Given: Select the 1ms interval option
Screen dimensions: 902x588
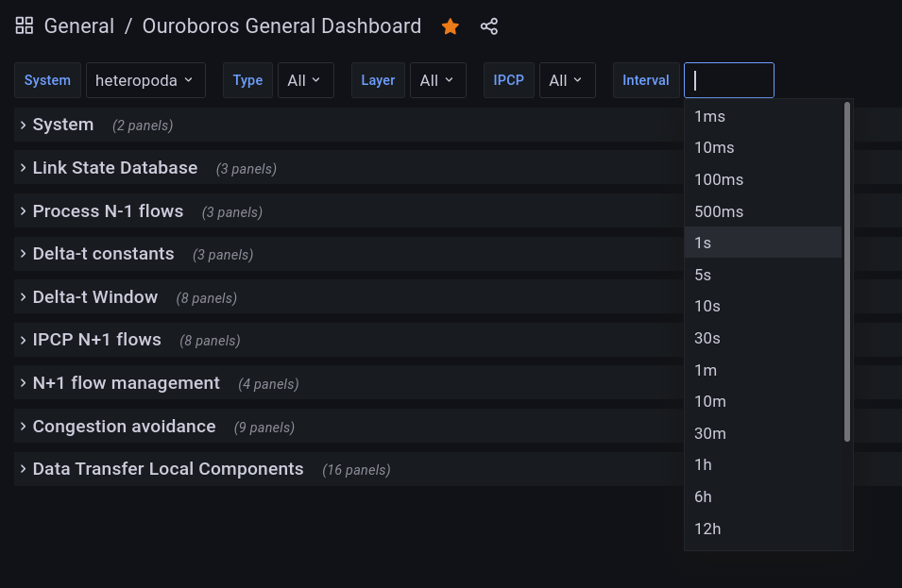Looking at the screenshot, I should 709,116.
